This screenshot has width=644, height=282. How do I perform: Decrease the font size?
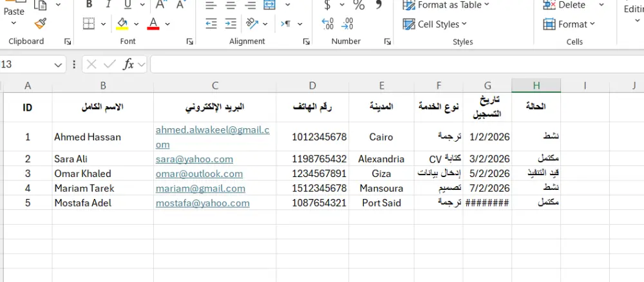pos(180,5)
